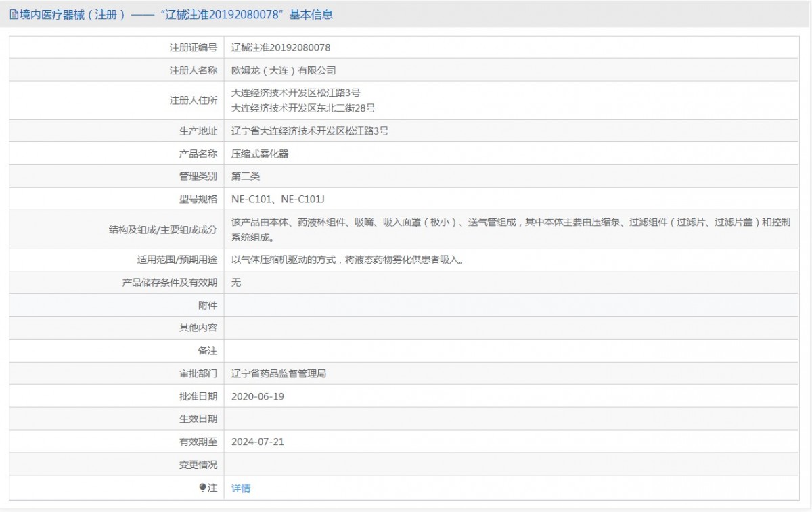
Task: Click the 变更情况 label
Action: [198, 465]
